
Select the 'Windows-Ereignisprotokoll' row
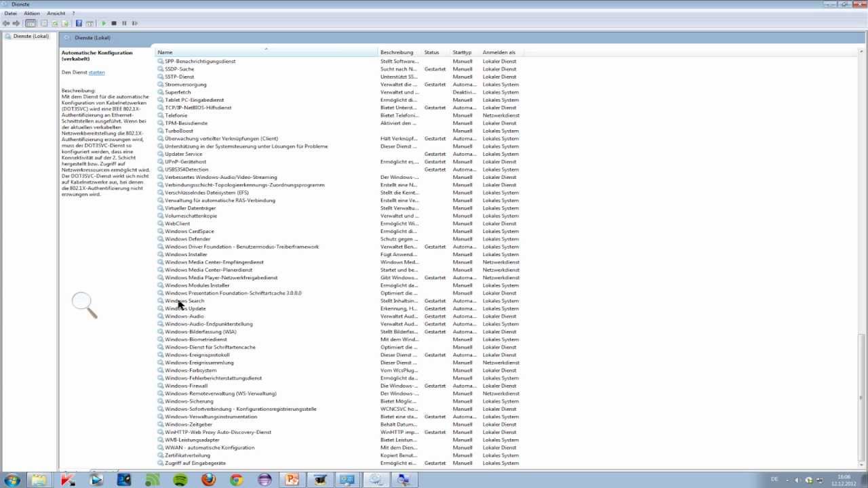[341, 355]
